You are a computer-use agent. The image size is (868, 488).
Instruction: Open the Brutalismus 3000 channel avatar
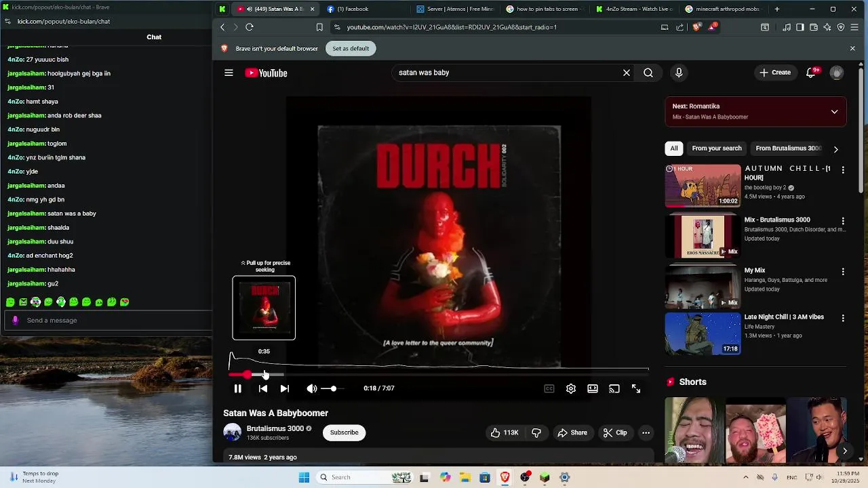click(x=233, y=432)
